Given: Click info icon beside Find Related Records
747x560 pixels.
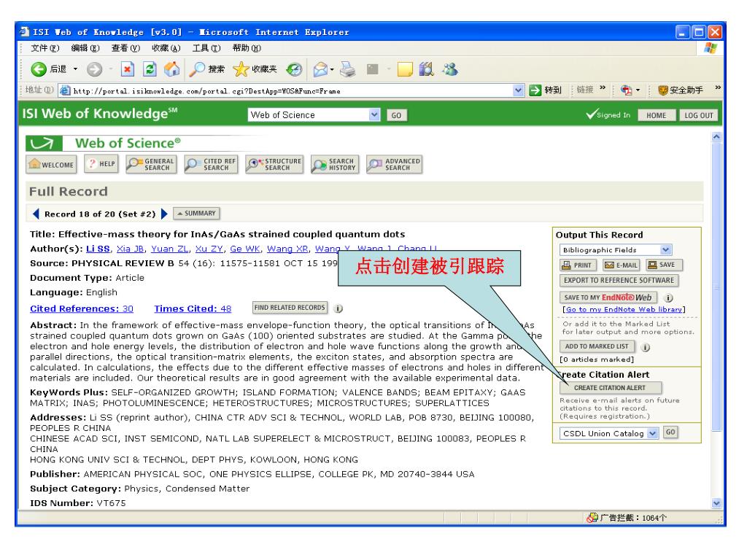Looking at the screenshot, I should pos(338,308).
